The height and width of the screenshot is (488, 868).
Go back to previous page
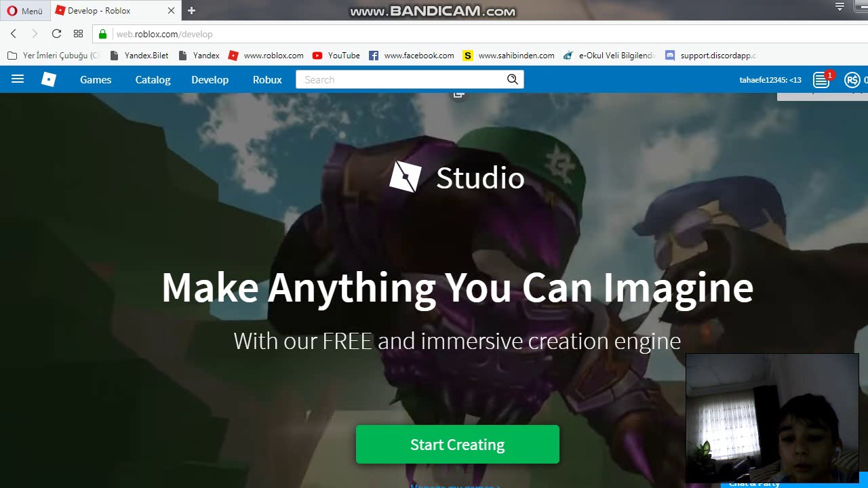click(x=14, y=34)
